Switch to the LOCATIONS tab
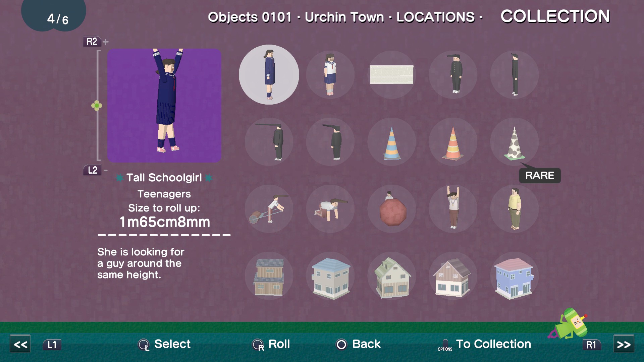The width and height of the screenshot is (644, 362). coord(435,17)
